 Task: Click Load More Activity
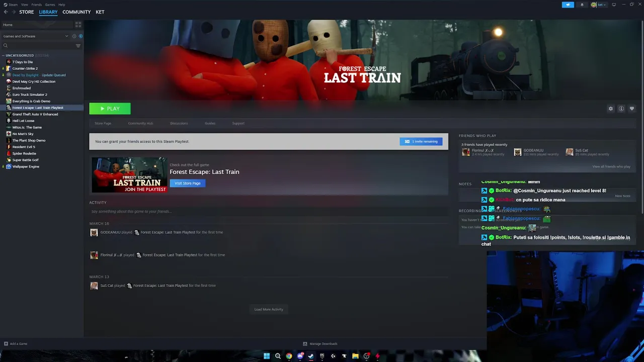pos(269,309)
